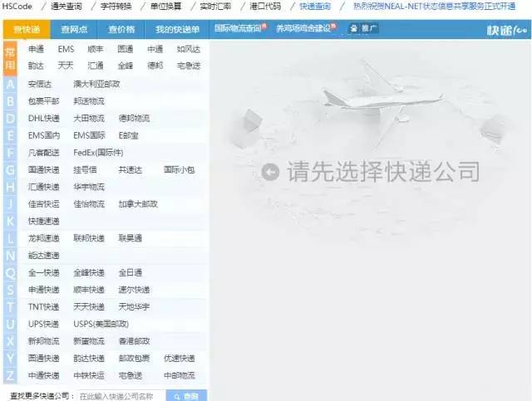
Task: Jump to letter A index
Action: 10,84
